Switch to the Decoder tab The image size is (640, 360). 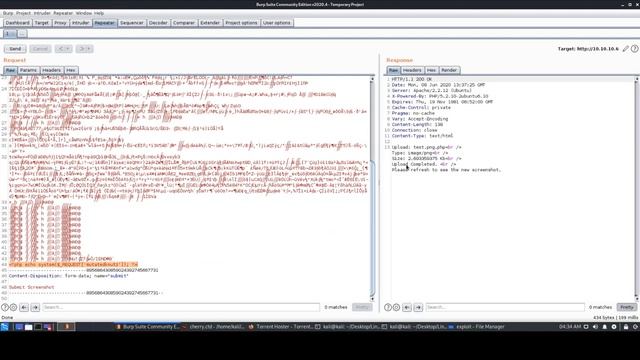click(158, 23)
